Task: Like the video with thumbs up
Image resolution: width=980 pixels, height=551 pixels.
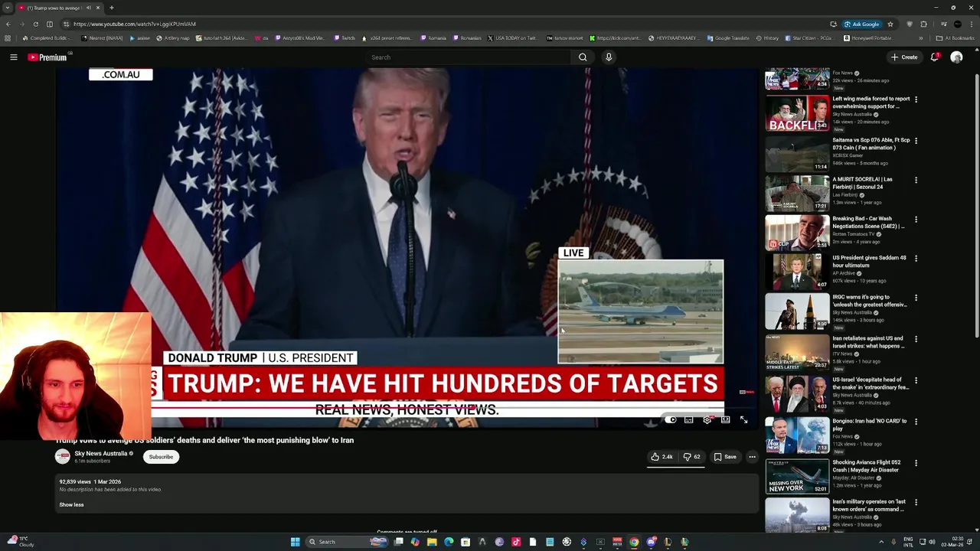Action: (662, 457)
